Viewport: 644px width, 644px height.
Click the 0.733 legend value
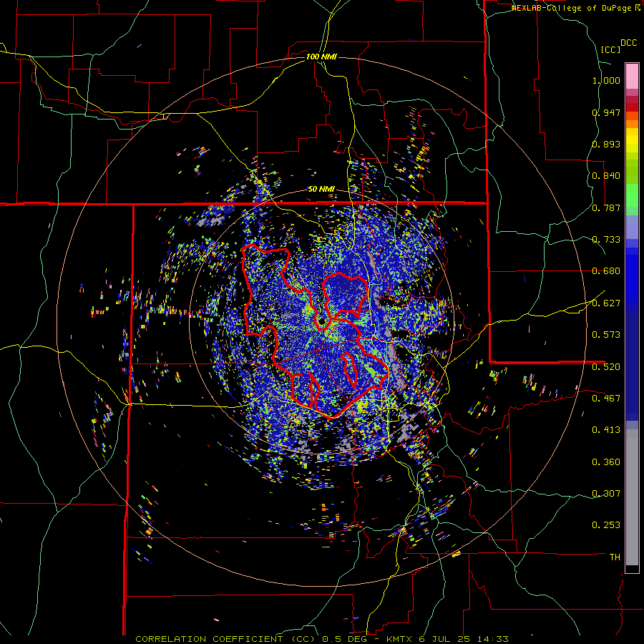coord(606,240)
